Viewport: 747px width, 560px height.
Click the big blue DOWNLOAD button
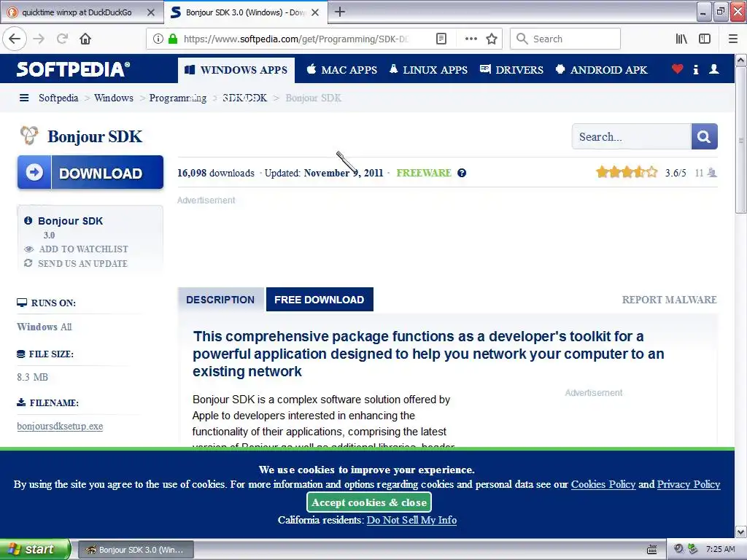pos(90,172)
